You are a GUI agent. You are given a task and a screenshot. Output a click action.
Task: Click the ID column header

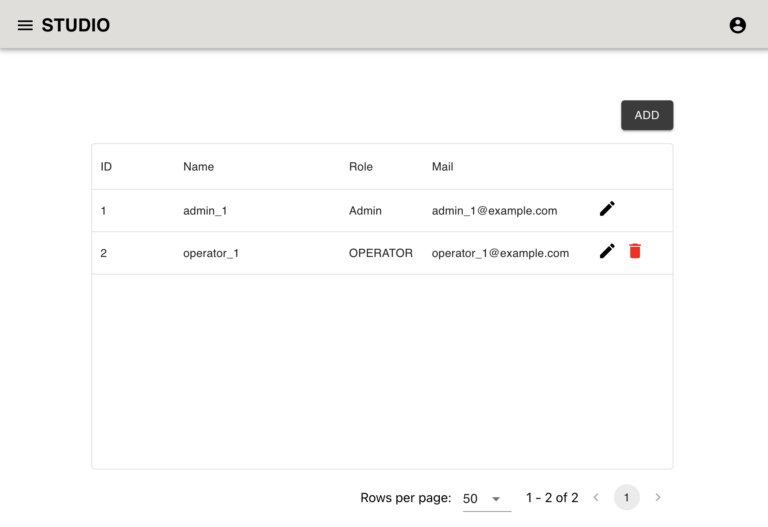[x=106, y=167]
